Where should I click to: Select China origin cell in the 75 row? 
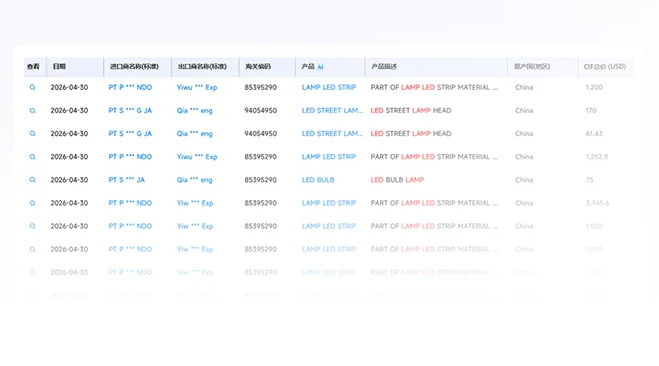(524, 180)
